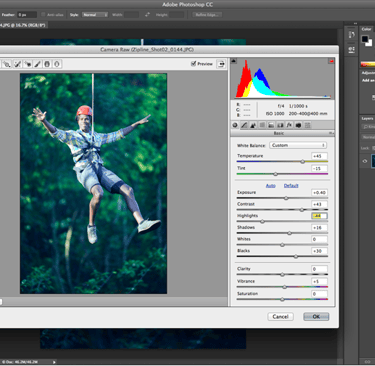Click the highlighted Highlights value field
Screen dimensions: 375x366
319,216
